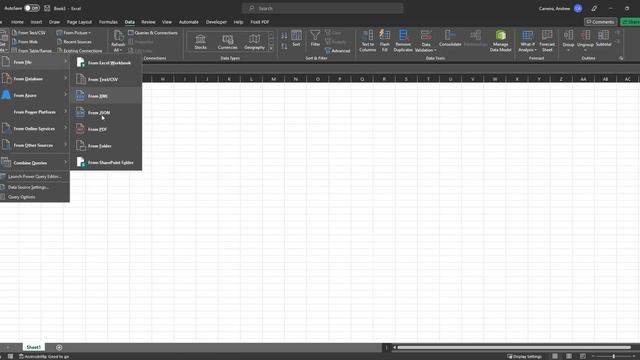Viewport: 640px width, 360px height.
Task: Choose From PDF in the submenu
Action: click(106, 129)
